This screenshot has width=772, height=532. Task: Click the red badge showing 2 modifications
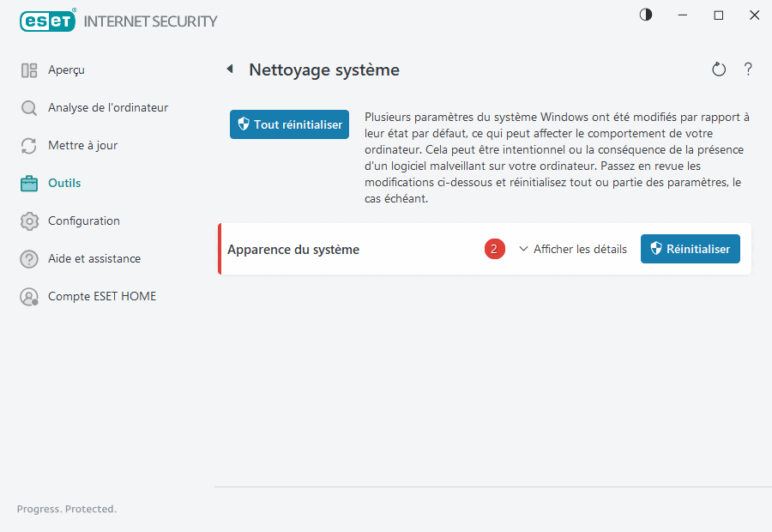494,249
